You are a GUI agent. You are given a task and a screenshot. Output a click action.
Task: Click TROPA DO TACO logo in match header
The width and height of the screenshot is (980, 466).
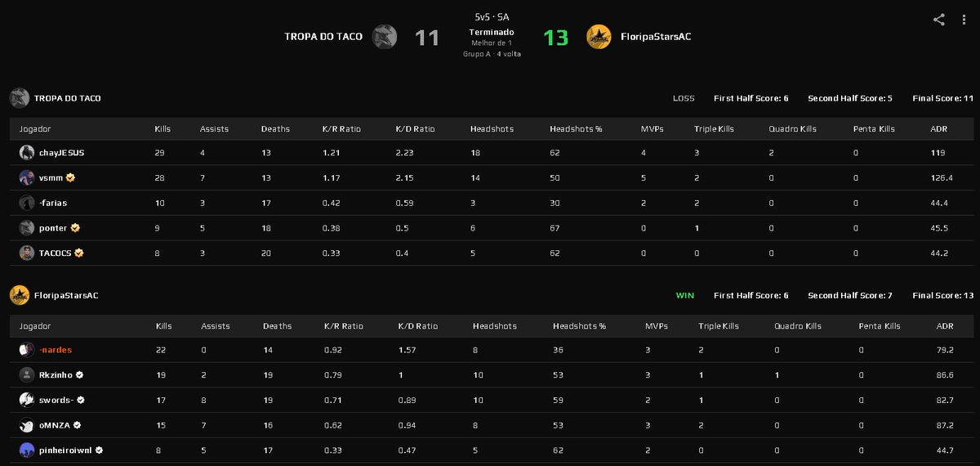tap(385, 37)
